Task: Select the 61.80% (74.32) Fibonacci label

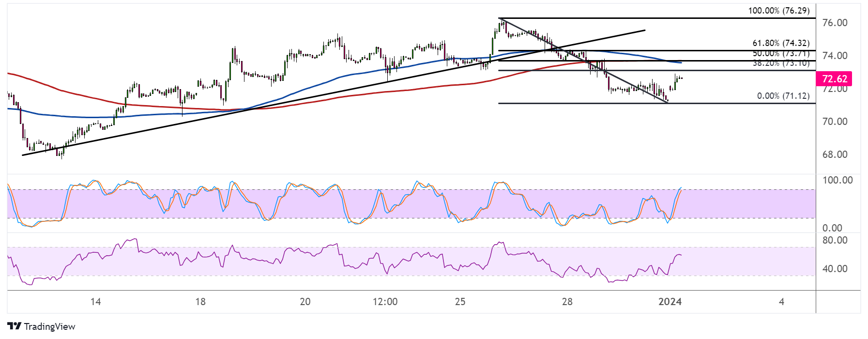Action: pos(781,44)
